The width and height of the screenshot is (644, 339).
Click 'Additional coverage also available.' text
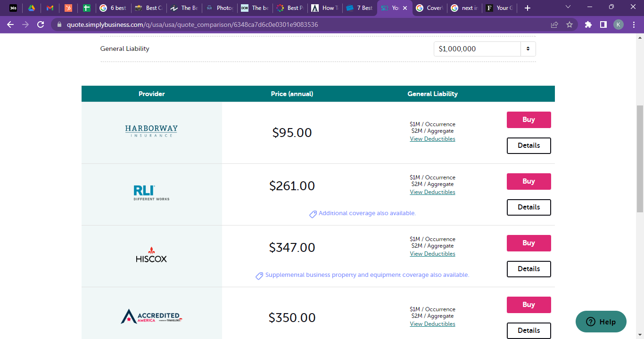(x=367, y=213)
